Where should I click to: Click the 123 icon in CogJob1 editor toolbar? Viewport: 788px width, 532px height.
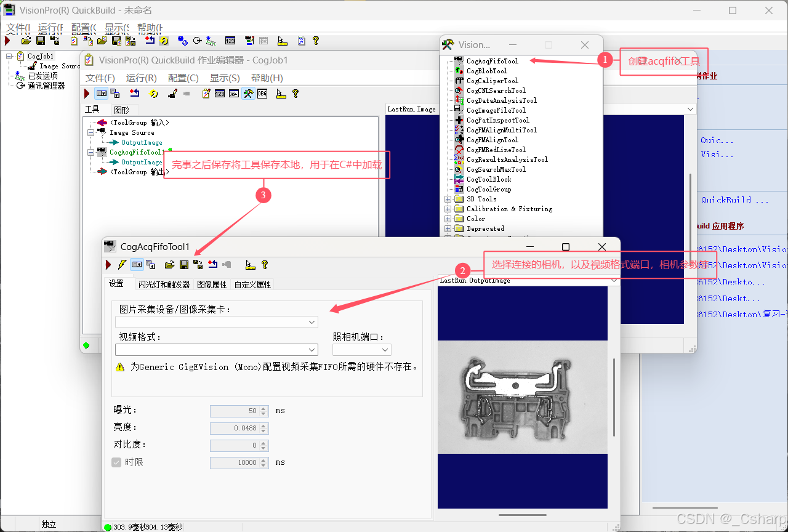click(220, 94)
